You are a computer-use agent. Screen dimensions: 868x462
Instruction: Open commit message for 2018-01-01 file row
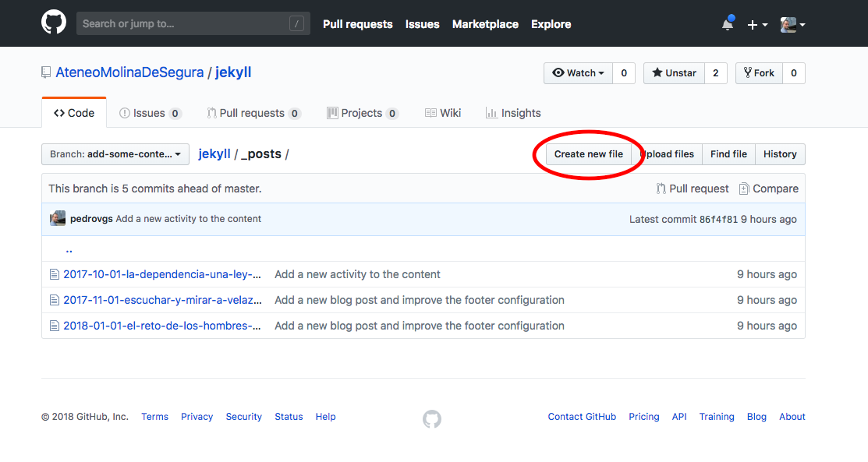pyautogui.click(x=420, y=326)
